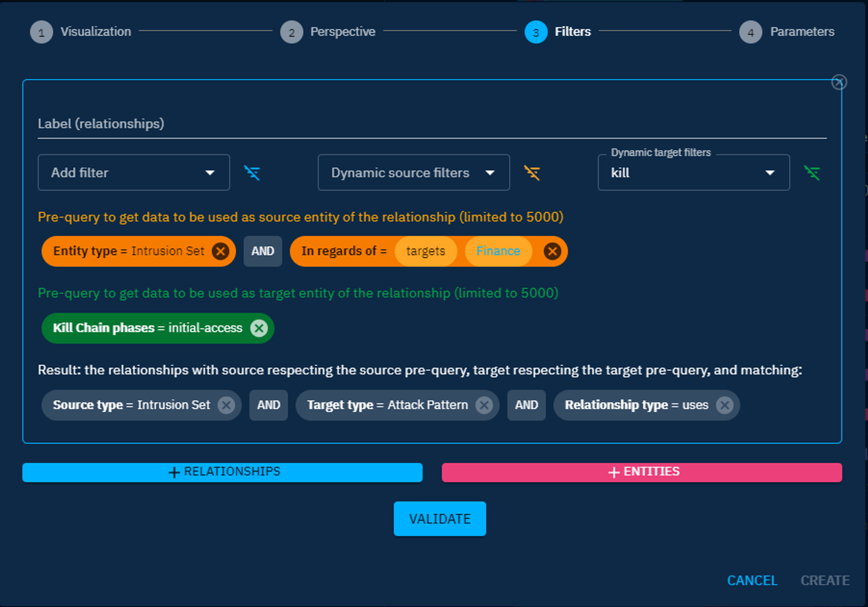Clear filters with the blue funnel icon
The height and width of the screenshot is (607, 868).
coord(252,173)
